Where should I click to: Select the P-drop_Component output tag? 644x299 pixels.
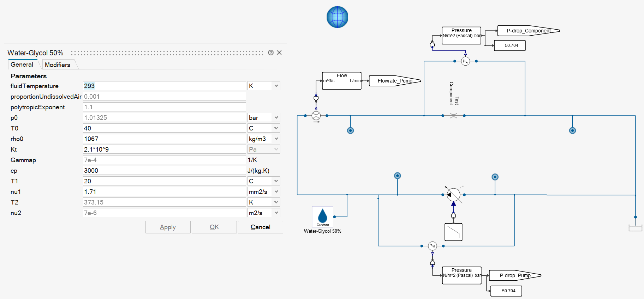pyautogui.click(x=529, y=31)
